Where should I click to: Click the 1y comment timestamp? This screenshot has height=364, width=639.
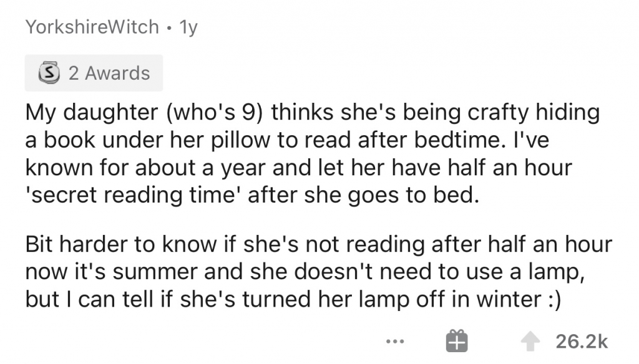pyautogui.click(x=187, y=27)
